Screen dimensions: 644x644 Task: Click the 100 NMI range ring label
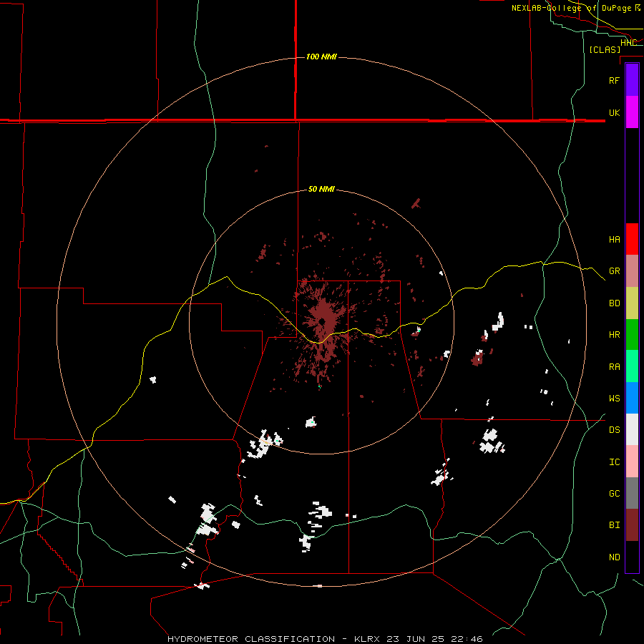[321, 57]
